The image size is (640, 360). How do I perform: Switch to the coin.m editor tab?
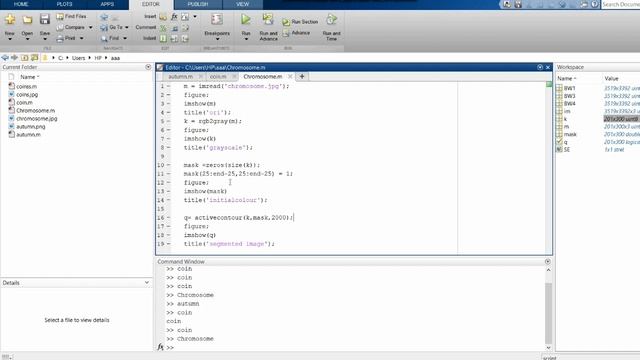point(218,77)
